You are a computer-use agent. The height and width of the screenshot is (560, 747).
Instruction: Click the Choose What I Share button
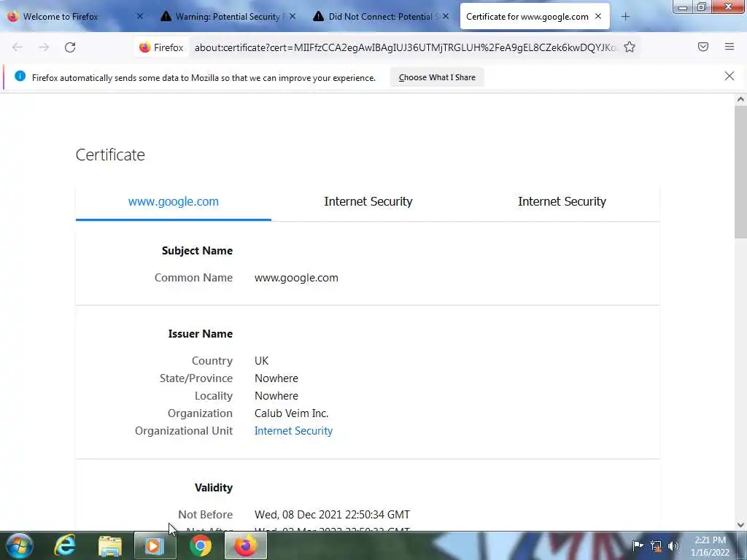[437, 77]
